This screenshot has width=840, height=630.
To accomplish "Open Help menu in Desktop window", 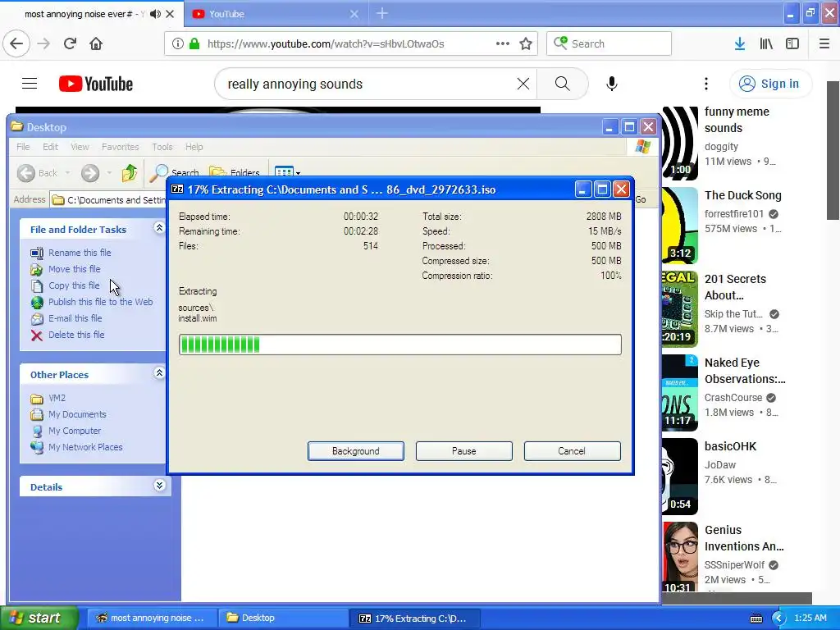I will 194,147.
